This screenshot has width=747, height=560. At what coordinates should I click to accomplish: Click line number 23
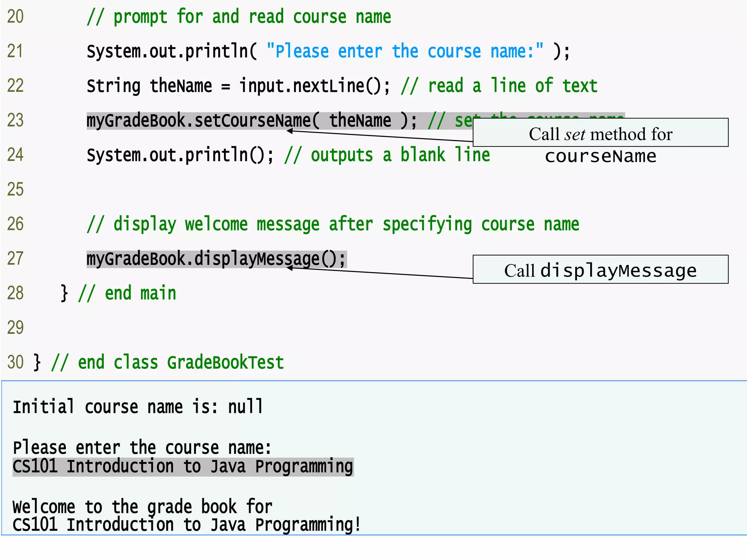[15, 120]
